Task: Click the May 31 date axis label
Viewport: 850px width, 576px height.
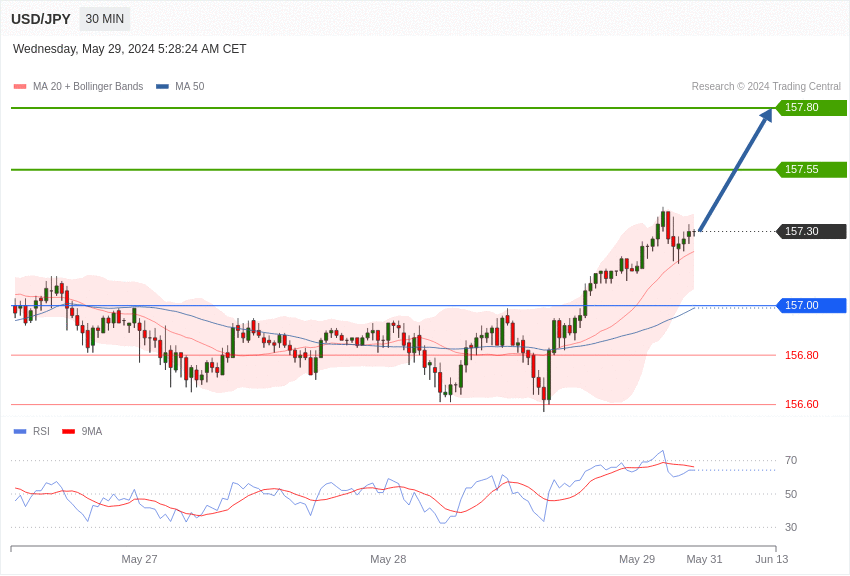Action: (x=704, y=559)
